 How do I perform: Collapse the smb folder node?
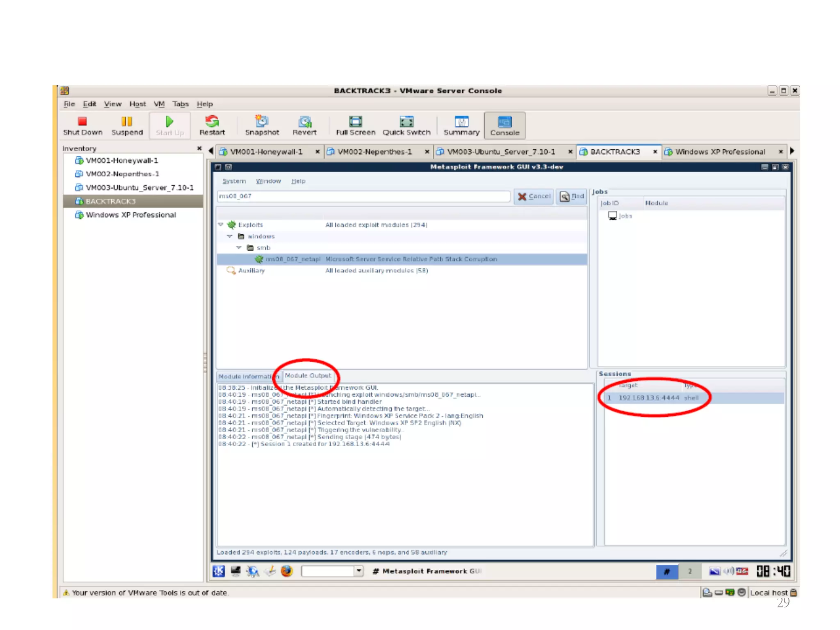point(239,248)
